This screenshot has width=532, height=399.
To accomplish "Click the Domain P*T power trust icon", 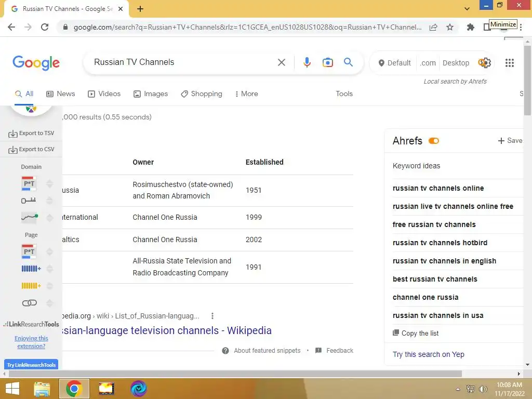I will pyautogui.click(x=29, y=183).
